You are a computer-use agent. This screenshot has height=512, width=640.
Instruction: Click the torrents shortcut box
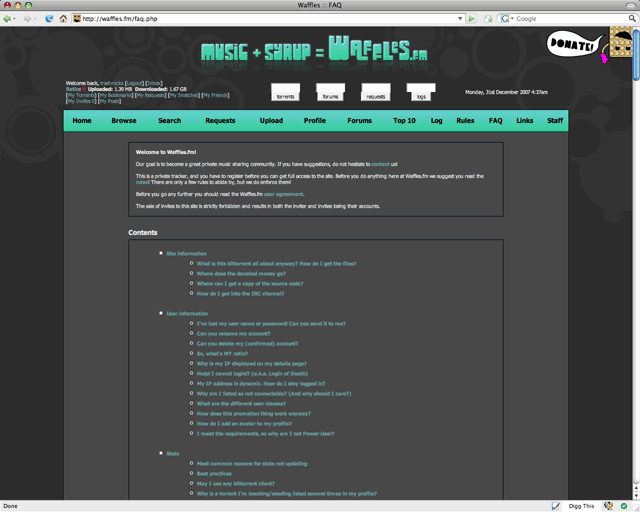pos(286,92)
